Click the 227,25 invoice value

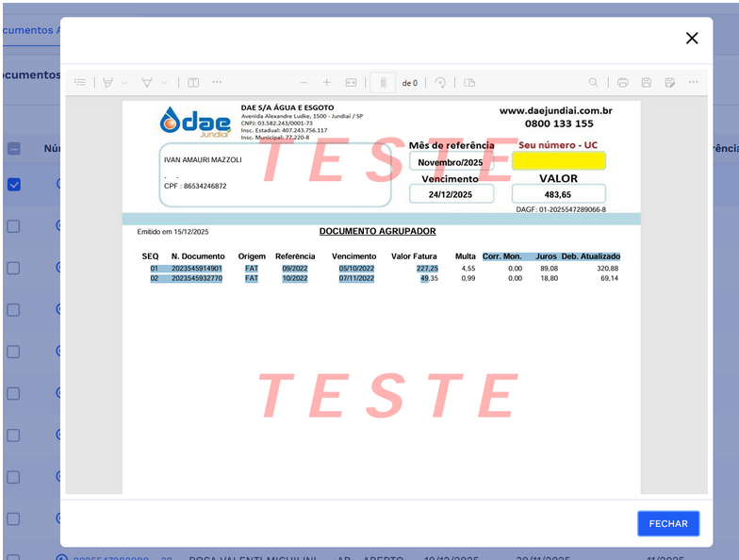click(x=427, y=268)
